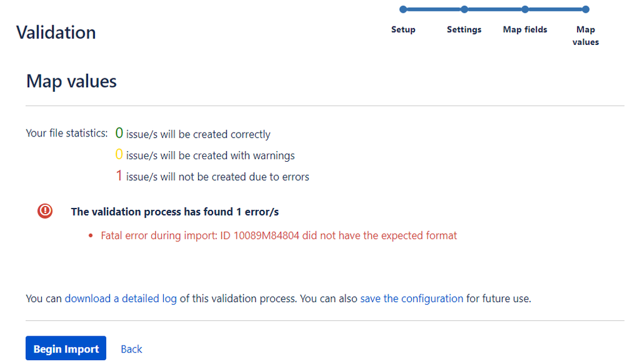The width and height of the screenshot is (632, 364).
Task: Click the Setup step dot
Action: (x=403, y=9)
